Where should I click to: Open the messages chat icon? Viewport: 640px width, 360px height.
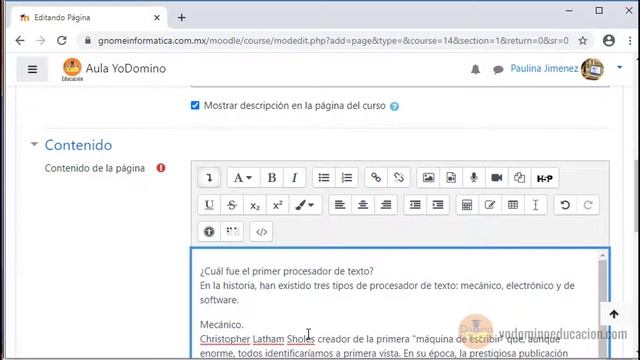[498, 70]
